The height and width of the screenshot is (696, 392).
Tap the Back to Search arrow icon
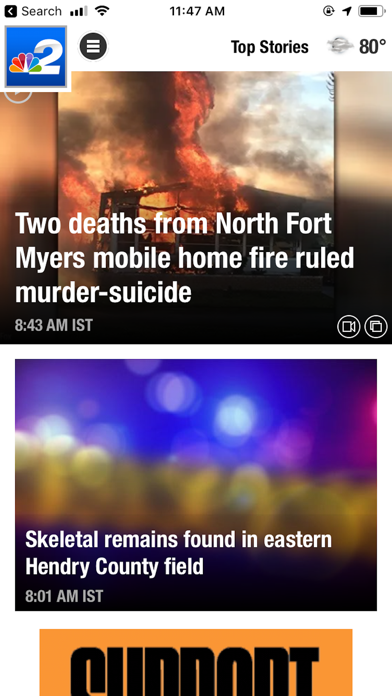11,11
